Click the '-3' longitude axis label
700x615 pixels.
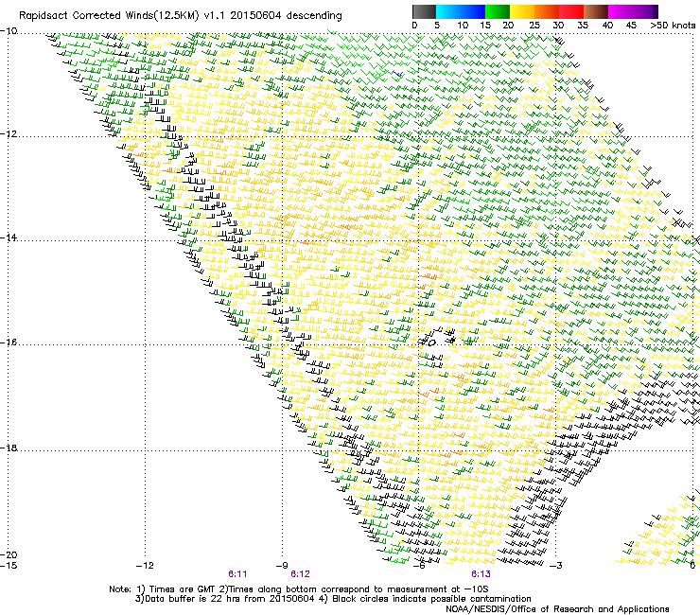(x=555, y=566)
